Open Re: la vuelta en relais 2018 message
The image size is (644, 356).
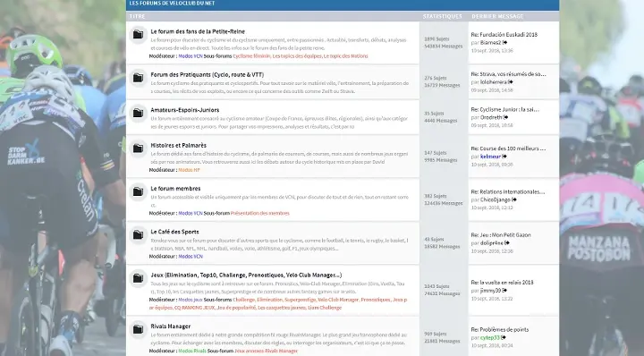tap(502, 283)
